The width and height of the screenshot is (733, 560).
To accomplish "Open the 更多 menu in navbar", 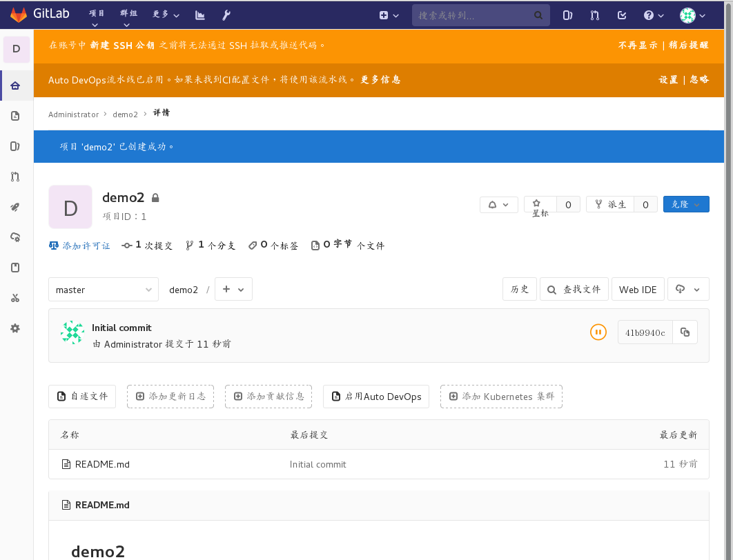I will coord(166,14).
